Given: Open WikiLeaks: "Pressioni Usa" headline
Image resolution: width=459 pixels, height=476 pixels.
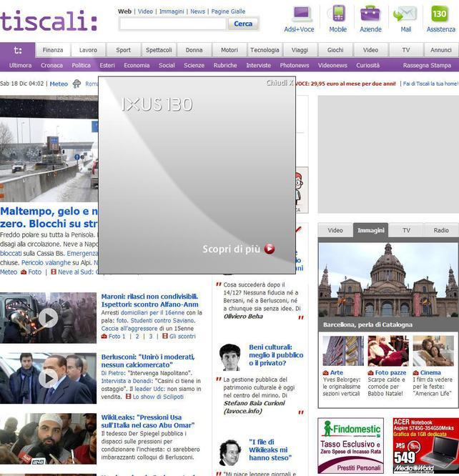Looking at the screenshot, I should [148, 422].
